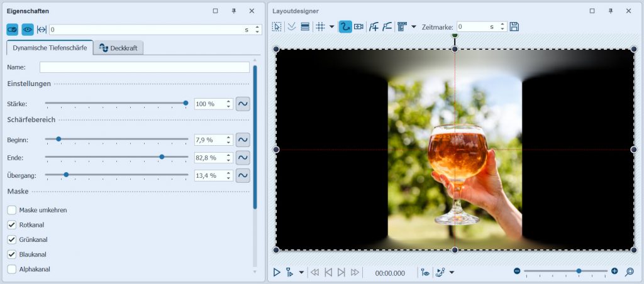Click the curve button next to Stärke
This screenshot has width=644, height=284.
[243, 104]
